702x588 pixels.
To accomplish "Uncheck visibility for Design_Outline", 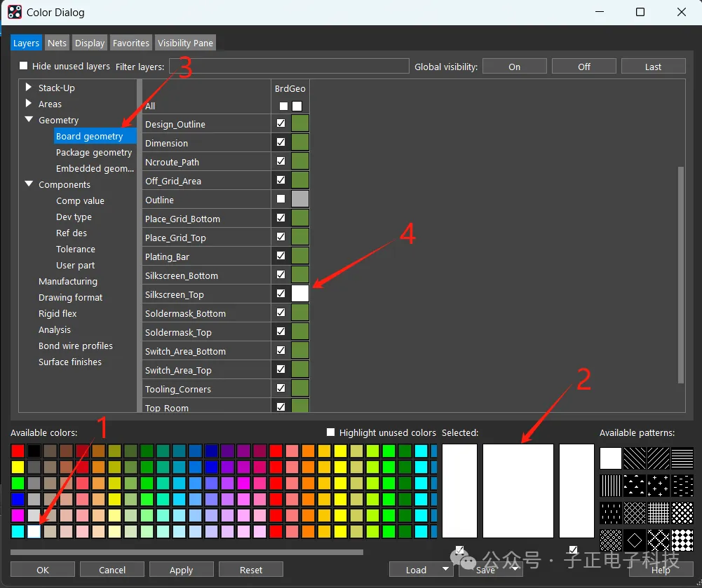I will click(281, 123).
